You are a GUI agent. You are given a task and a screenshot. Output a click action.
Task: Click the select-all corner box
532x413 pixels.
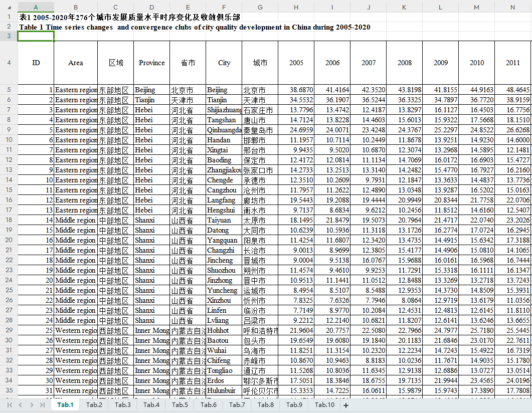9,7
